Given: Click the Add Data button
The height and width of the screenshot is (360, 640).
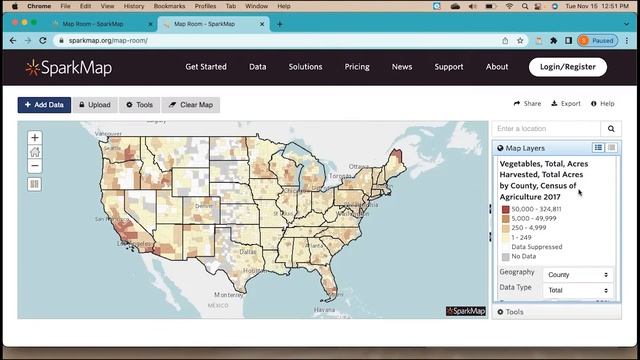Looking at the screenshot, I should [x=44, y=105].
